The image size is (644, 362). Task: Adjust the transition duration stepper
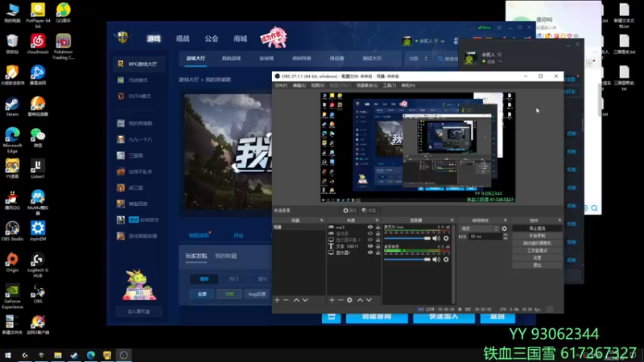[x=506, y=237]
